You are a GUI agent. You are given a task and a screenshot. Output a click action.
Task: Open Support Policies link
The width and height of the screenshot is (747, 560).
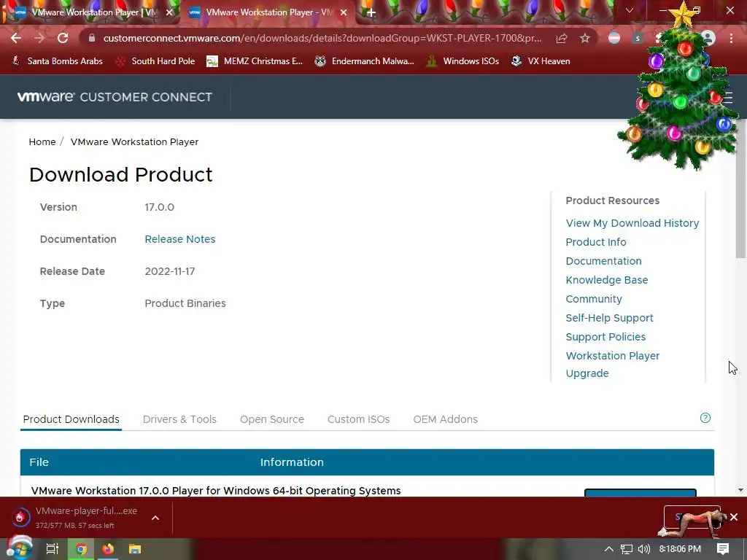tap(605, 337)
